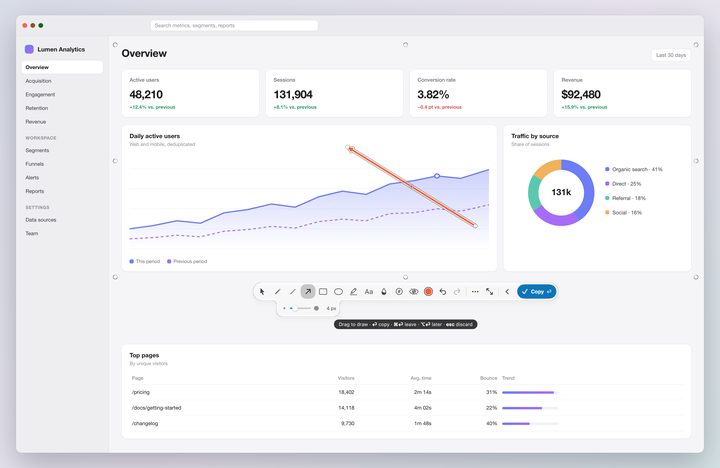Toggle the Previous period legend entry

187,261
